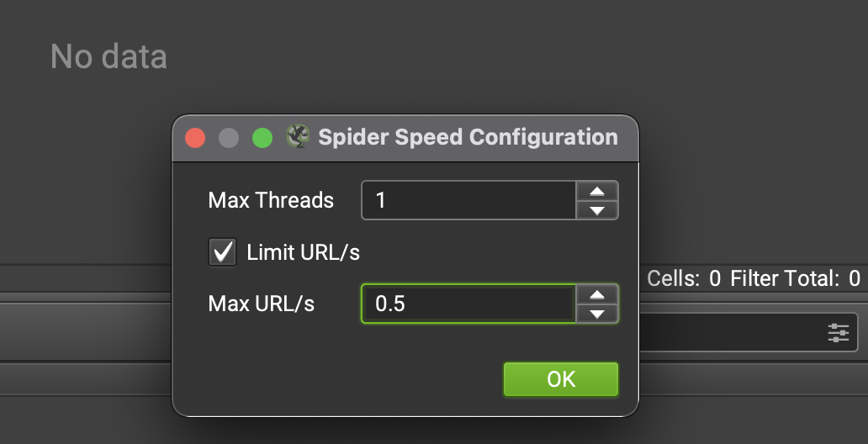Close the Spider Speed Configuration dialog
This screenshot has width=868, height=444.
tap(195, 138)
